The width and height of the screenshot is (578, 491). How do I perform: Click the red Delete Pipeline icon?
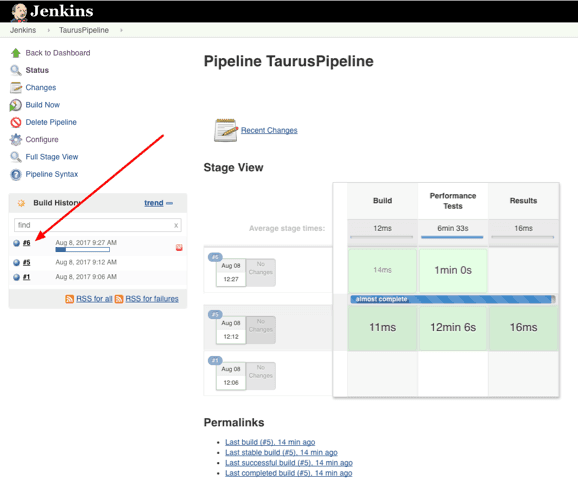click(x=15, y=122)
